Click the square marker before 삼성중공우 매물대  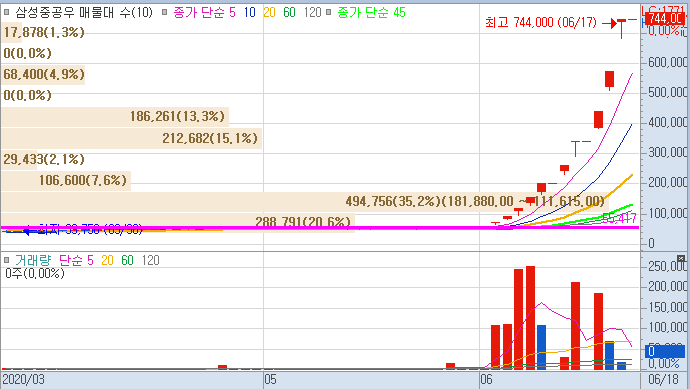[6, 12]
